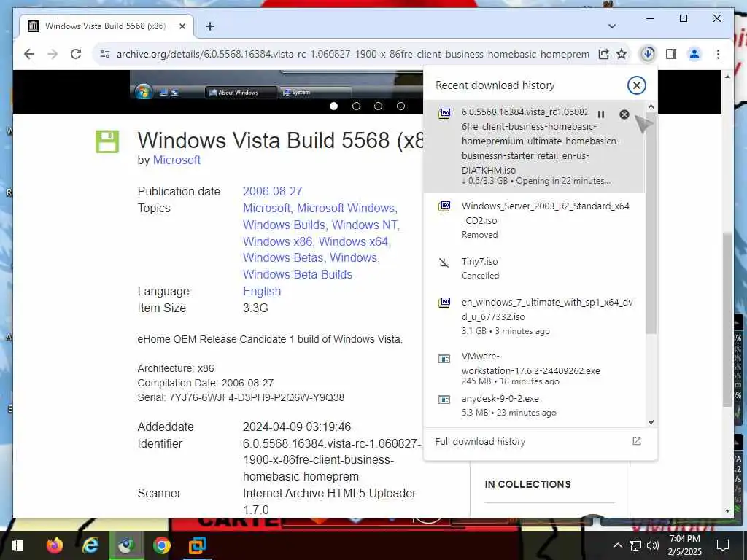
Task: Click the About Windows thumbnail taskbar item
Action: point(240,93)
